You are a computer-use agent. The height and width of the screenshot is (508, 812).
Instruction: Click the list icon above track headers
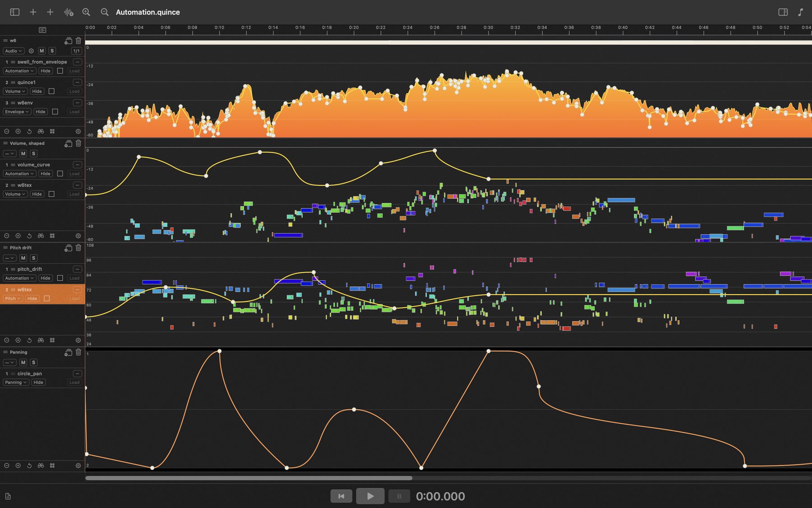(x=42, y=30)
